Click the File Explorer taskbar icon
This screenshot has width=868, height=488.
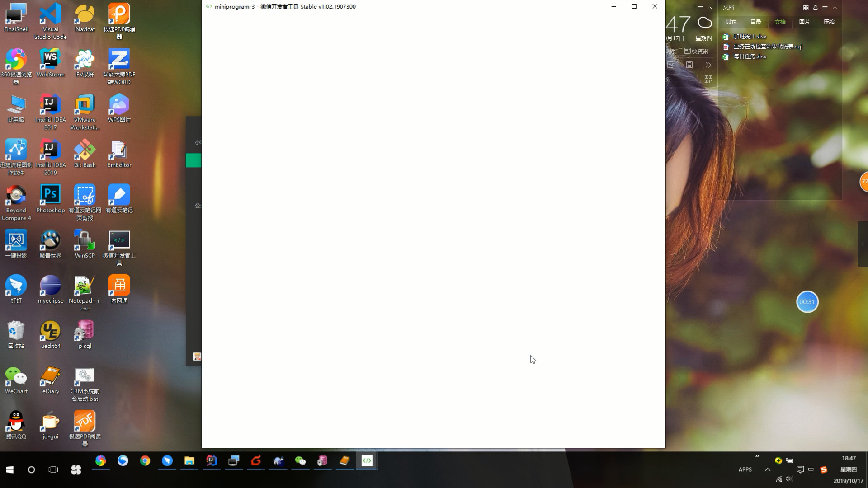click(x=189, y=461)
